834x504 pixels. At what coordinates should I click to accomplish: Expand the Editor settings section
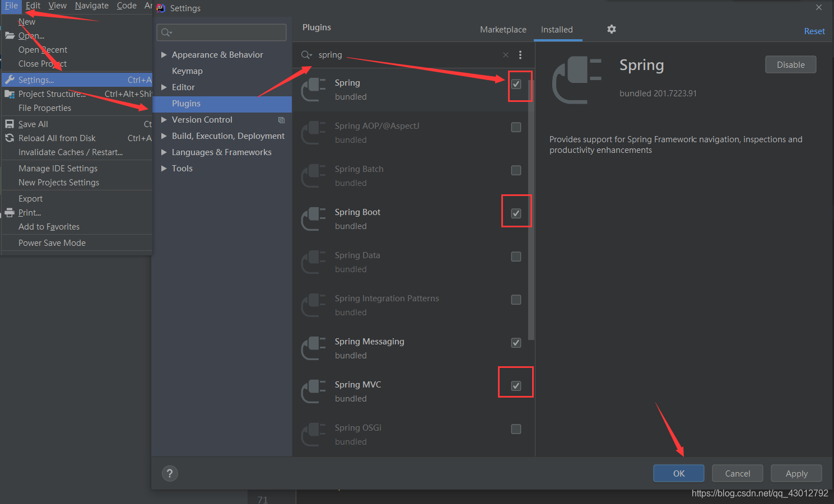pos(164,87)
